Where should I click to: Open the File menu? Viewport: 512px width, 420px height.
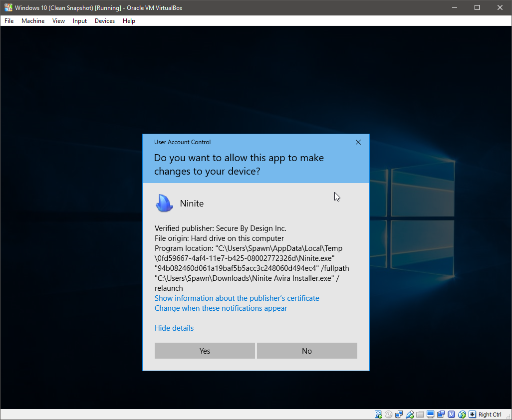(x=9, y=21)
